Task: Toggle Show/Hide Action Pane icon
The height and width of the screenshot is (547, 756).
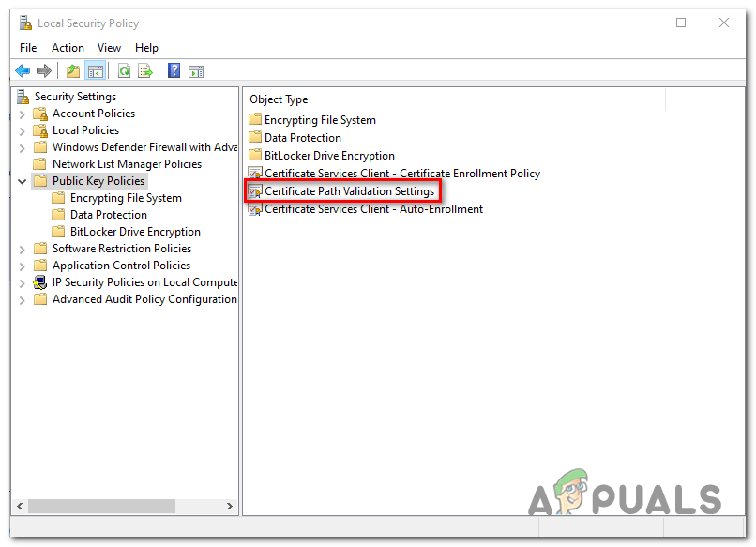Action: pos(196,72)
